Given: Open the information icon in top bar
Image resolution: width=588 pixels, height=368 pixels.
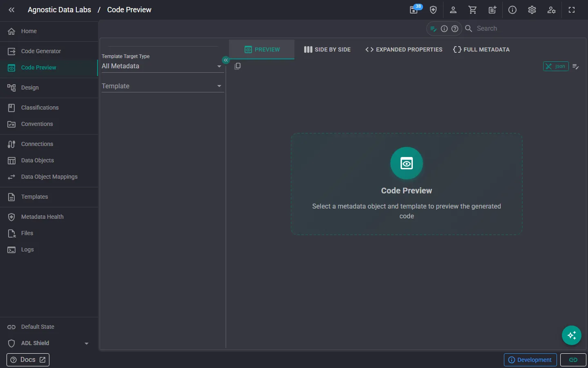Looking at the screenshot, I should pyautogui.click(x=512, y=10).
